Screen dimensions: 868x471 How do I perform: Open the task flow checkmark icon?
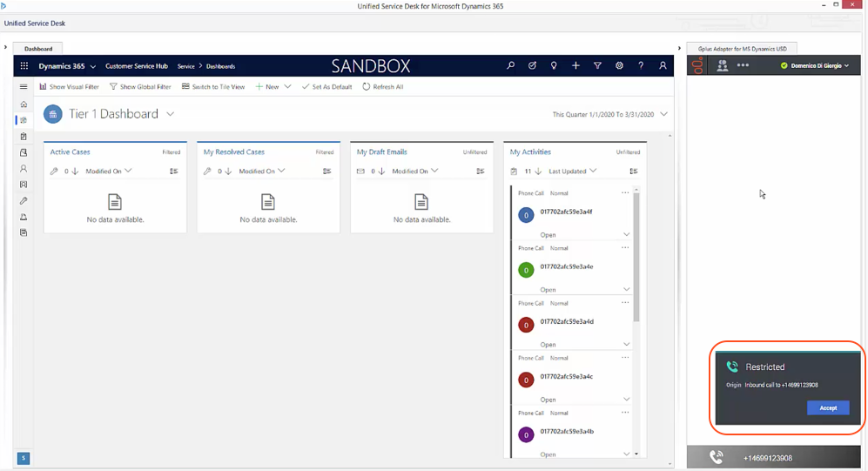coord(532,65)
